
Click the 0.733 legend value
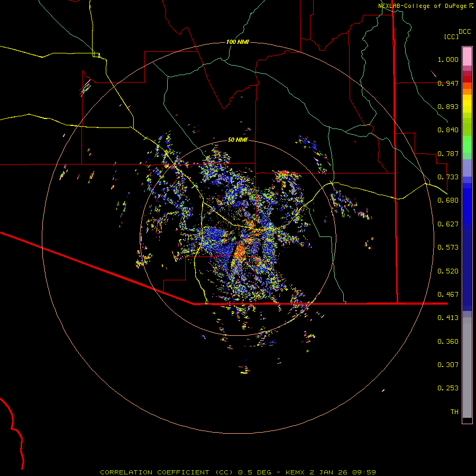(x=448, y=177)
